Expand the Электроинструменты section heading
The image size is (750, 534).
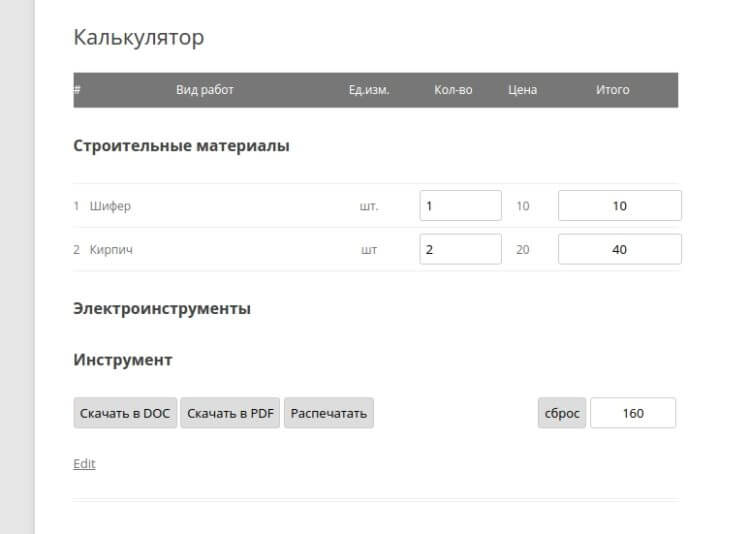[x=162, y=309]
